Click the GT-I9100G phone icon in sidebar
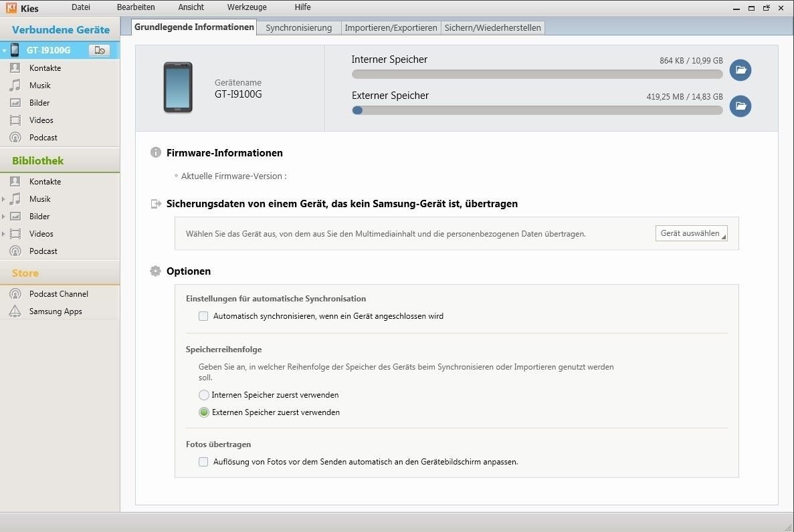This screenshot has height=532, width=794. [x=15, y=49]
